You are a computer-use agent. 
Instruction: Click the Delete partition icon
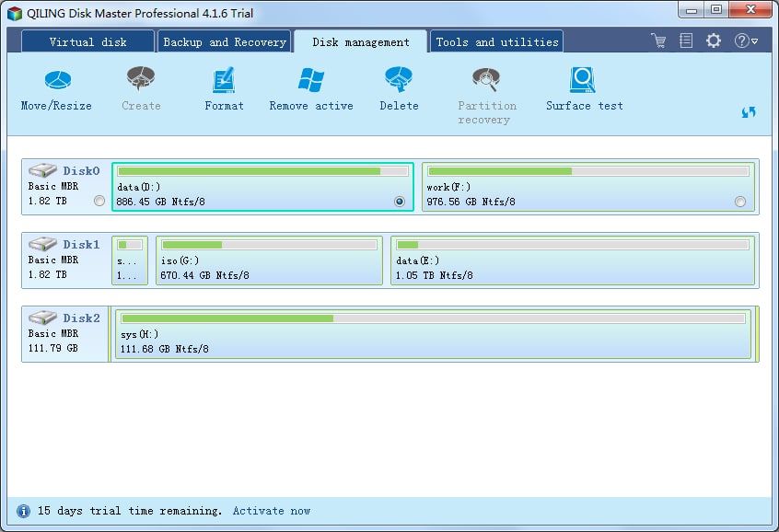(x=399, y=79)
